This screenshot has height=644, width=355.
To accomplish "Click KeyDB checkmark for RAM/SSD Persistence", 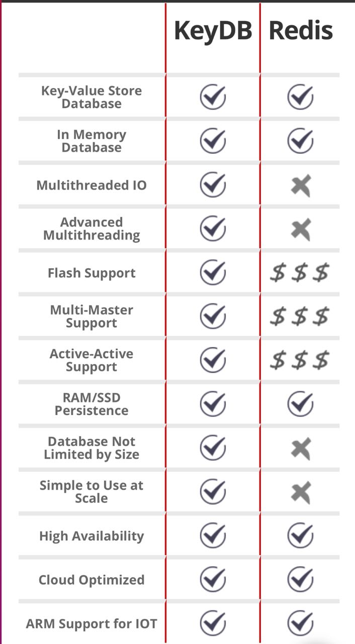I will pos(213,404).
